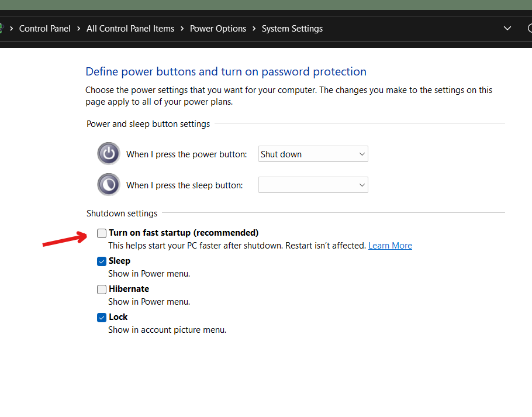Image resolution: width=532 pixels, height=417 pixels.
Task: Click the Hibernate label text
Action: (x=129, y=289)
